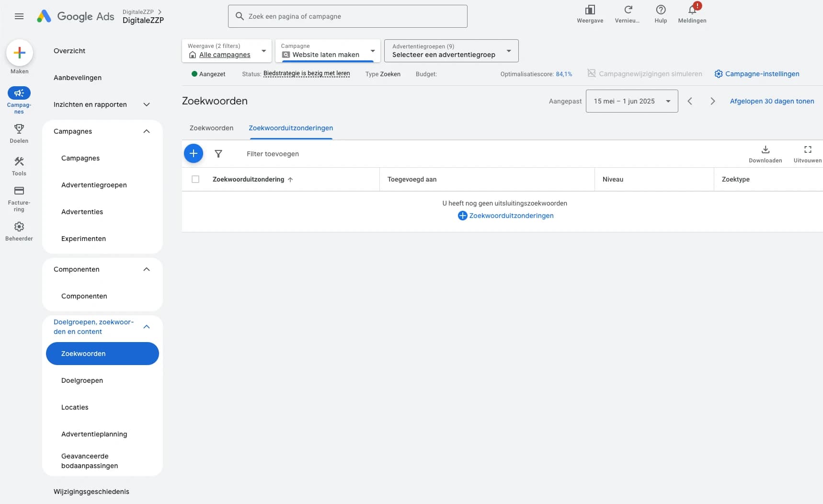Open the Advertentiegroepen selector dropdown
Screen dimensions: 823x504
(451, 51)
